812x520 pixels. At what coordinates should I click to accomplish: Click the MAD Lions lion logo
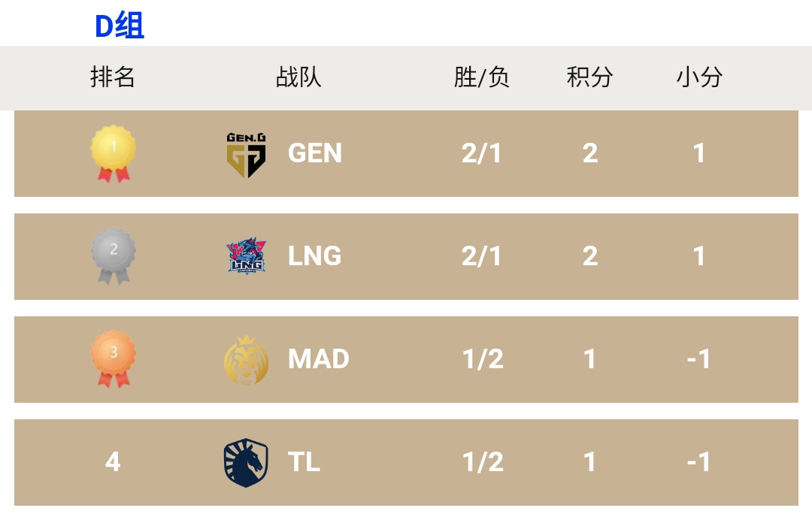click(x=246, y=359)
